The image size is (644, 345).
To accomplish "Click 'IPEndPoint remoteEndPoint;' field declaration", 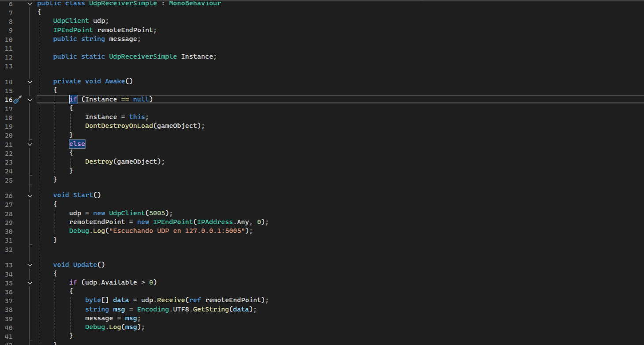I will click(x=105, y=30).
